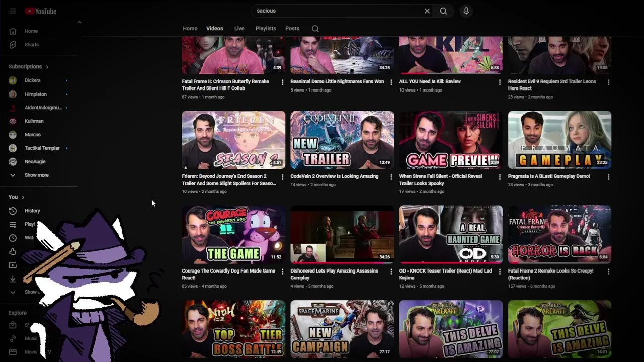Play the Game Preview Sirens thumbnail
The image size is (644, 362).
451,140
